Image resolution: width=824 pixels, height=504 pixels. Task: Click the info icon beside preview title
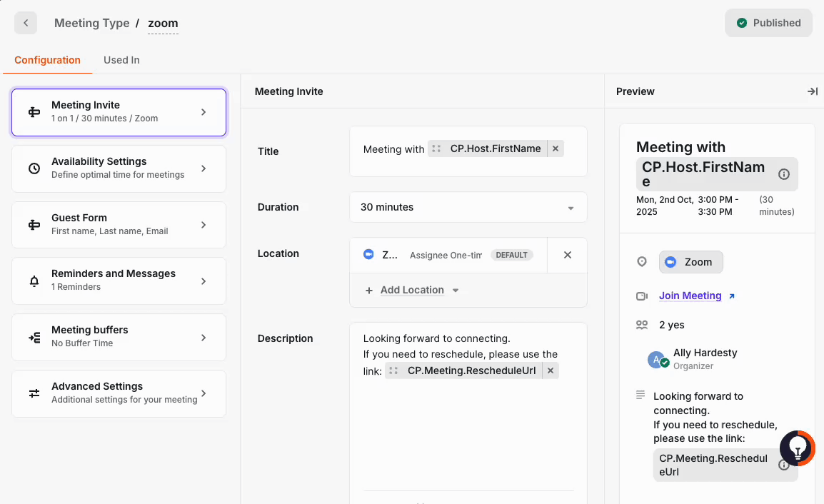pyautogui.click(x=783, y=174)
